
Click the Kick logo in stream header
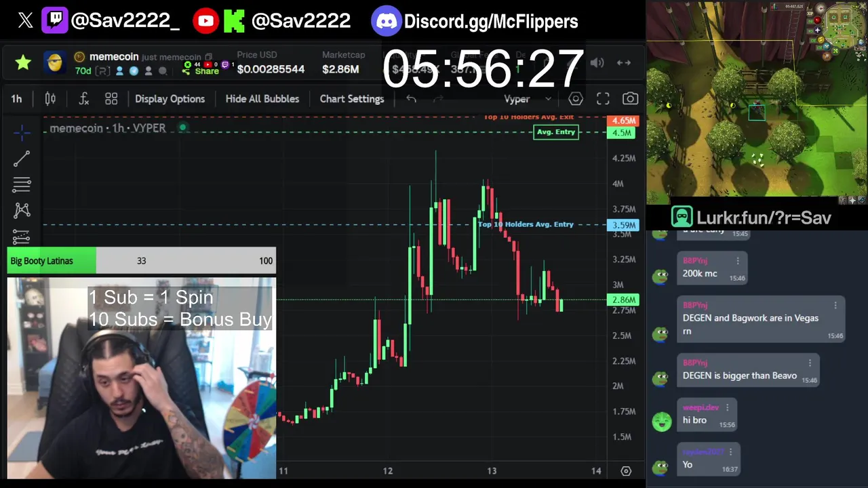click(234, 21)
